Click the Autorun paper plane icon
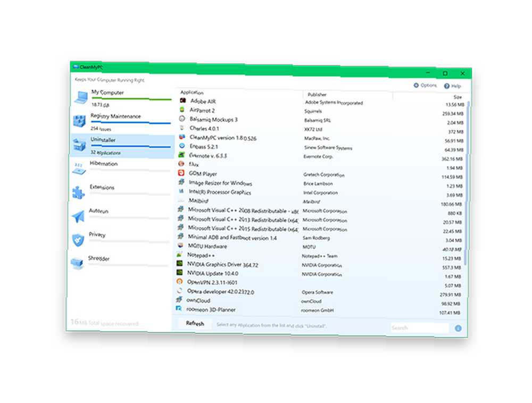Screen dimensions: 532x403 point(78,216)
